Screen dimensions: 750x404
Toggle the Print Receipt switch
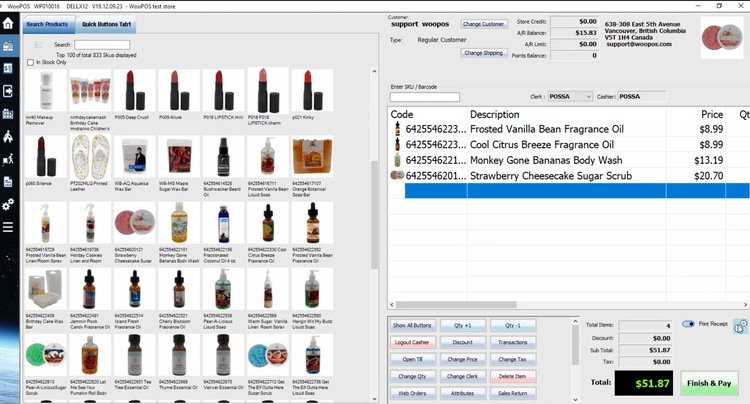coord(688,325)
